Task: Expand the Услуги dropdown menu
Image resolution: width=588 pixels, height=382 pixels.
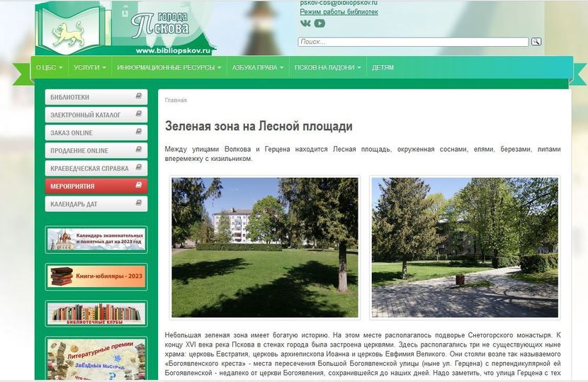Action: tap(90, 67)
